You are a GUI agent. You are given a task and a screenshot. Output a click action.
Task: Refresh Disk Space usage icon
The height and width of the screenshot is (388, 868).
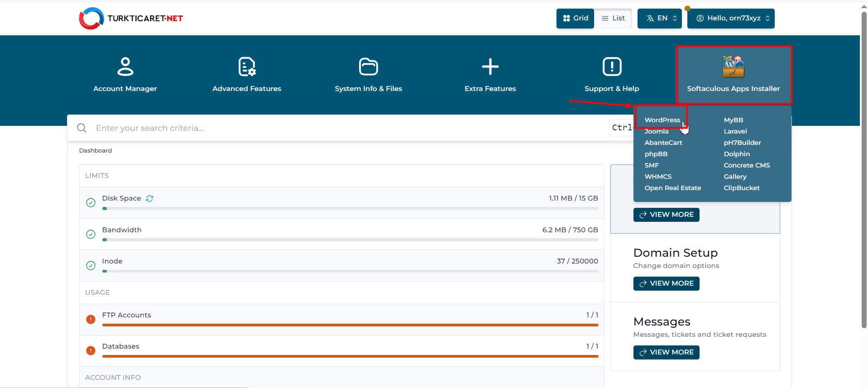pos(150,198)
